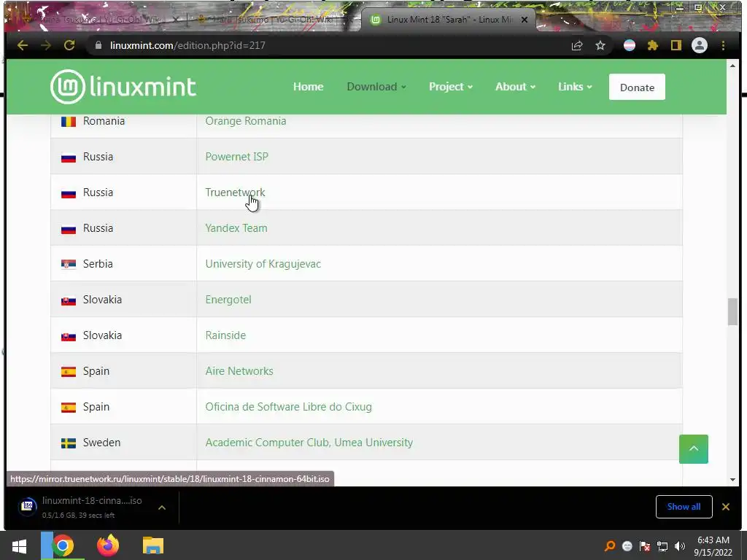
Task: Click the Sweden country cell
Action: 123,443
